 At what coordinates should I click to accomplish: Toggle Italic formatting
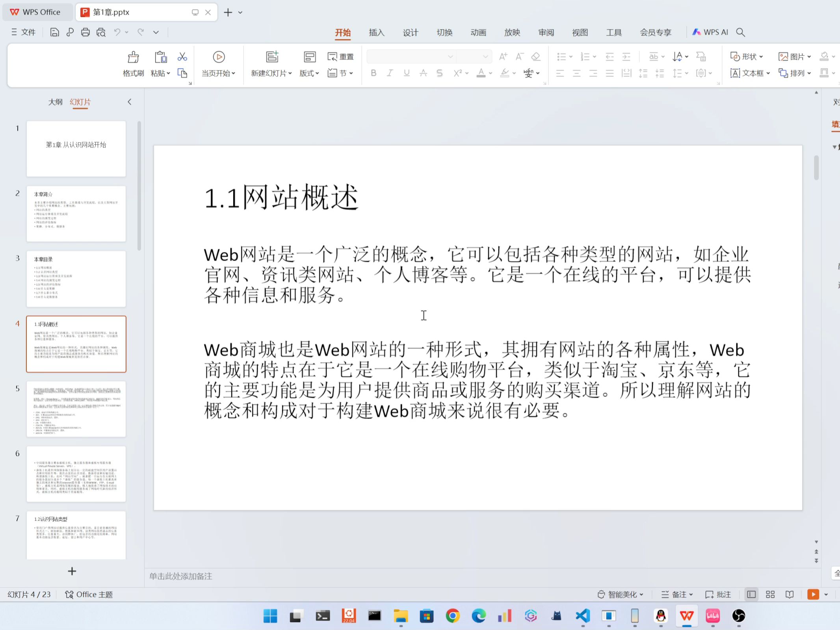pyautogui.click(x=390, y=73)
